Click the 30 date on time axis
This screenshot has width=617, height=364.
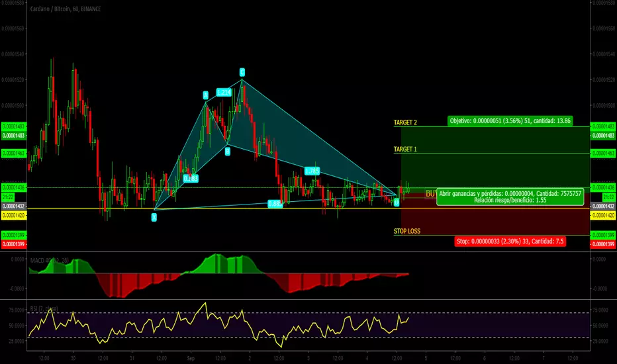(x=73, y=358)
